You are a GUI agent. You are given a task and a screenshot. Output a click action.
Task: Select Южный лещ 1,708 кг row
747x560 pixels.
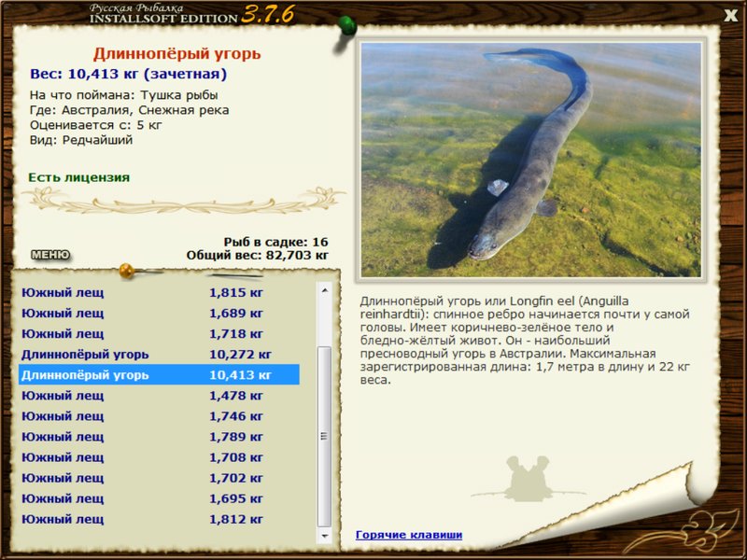tap(159, 457)
